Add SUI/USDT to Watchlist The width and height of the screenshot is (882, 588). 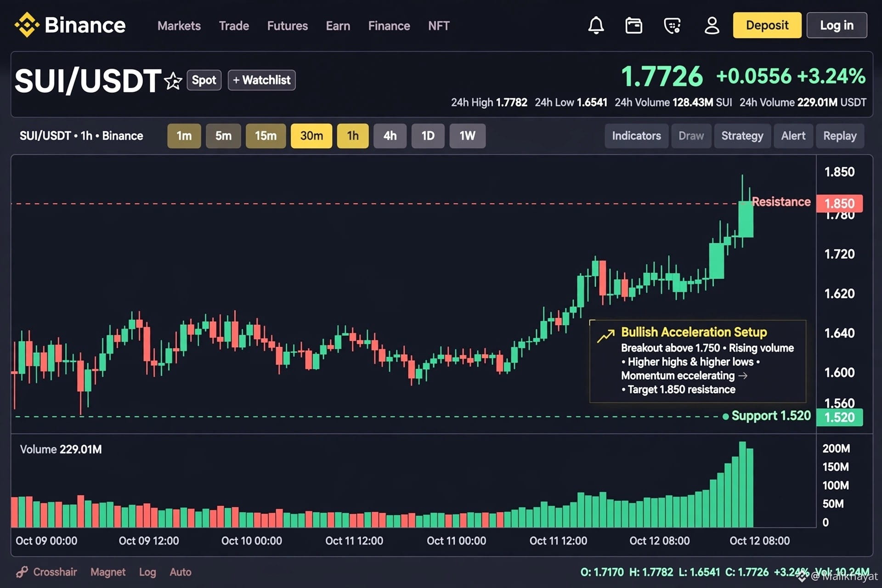pyautogui.click(x=262, y=80)
